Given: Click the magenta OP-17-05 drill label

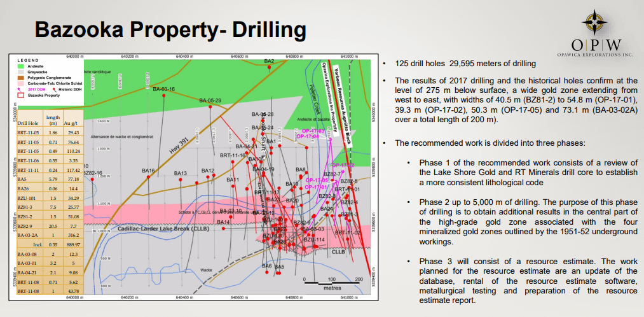Looking at the screenshot, I should 317,180.
